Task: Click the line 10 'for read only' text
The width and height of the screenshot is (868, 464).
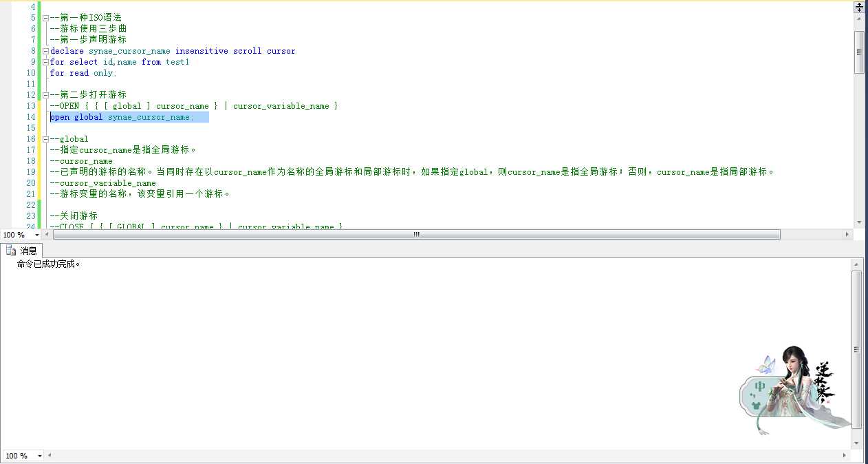Action: 83,73
